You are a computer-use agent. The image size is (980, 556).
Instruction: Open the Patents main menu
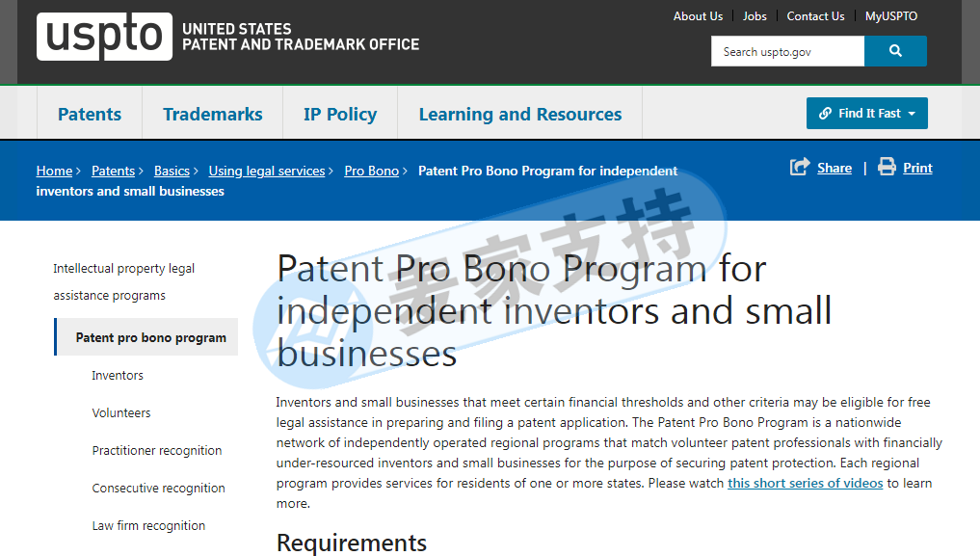[90, 115]
